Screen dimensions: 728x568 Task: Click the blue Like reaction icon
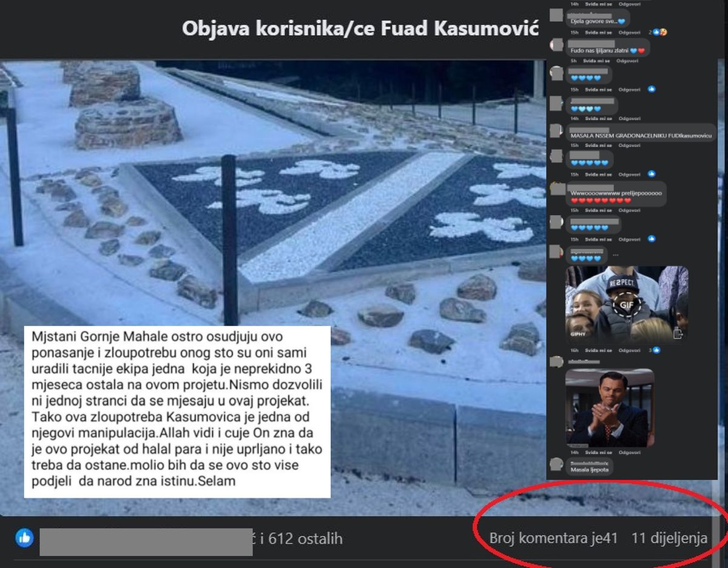[24, 538]
